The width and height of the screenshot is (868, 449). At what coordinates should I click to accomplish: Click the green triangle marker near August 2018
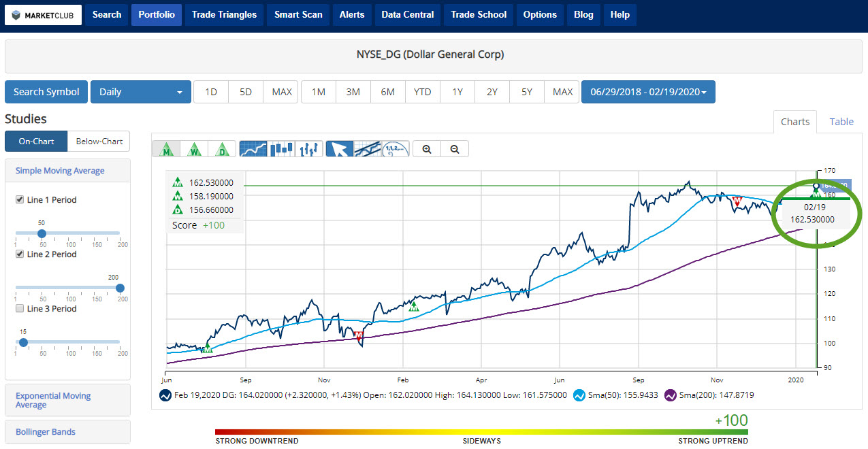208,348
